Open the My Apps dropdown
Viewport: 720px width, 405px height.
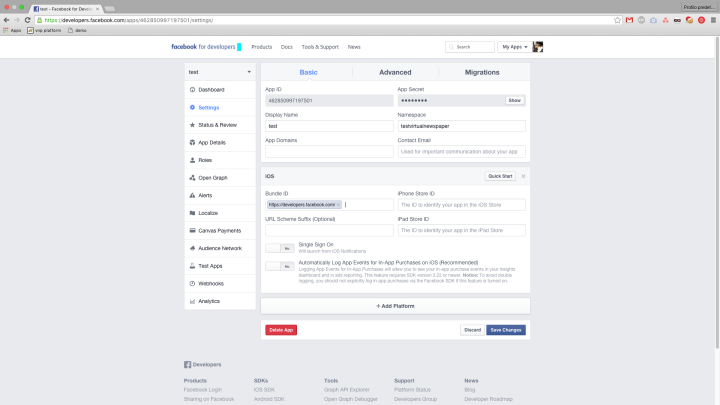tap(514, 47)
